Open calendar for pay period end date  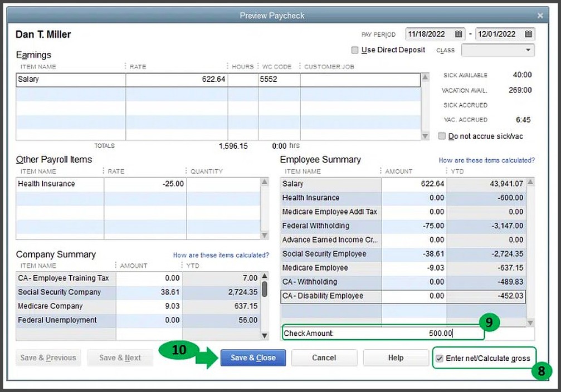(x=528, y=34)
